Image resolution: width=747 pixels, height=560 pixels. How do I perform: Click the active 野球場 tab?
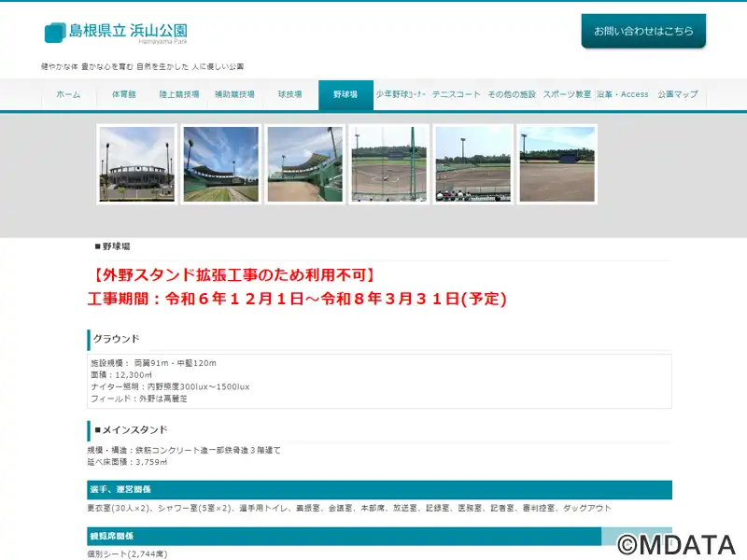[x=345, y=95]
